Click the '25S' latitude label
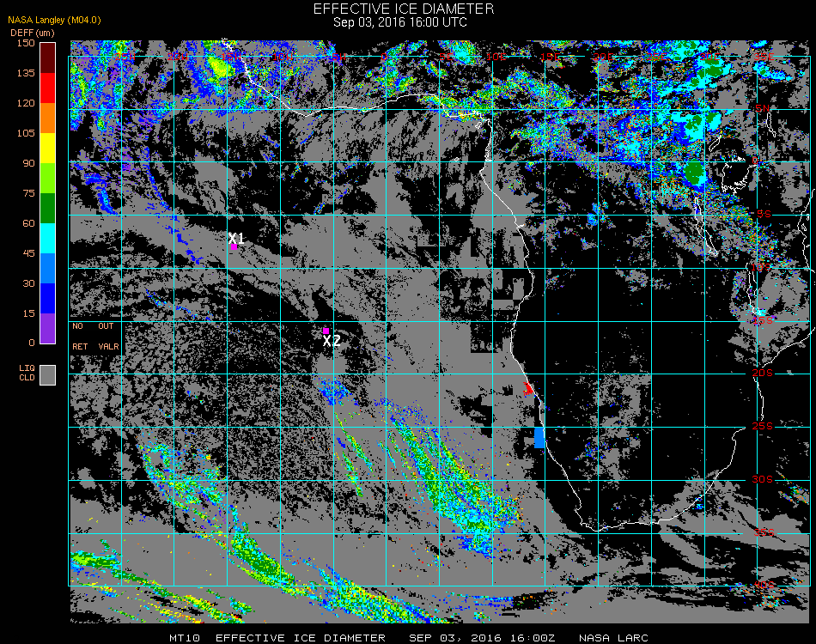816x644 pixels. click(763, 427)
